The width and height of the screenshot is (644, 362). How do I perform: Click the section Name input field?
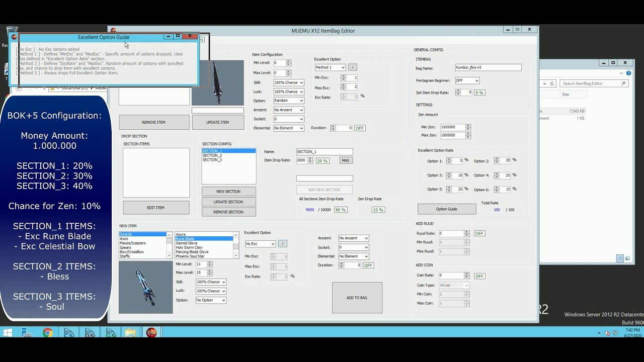(x=325, y=152)
